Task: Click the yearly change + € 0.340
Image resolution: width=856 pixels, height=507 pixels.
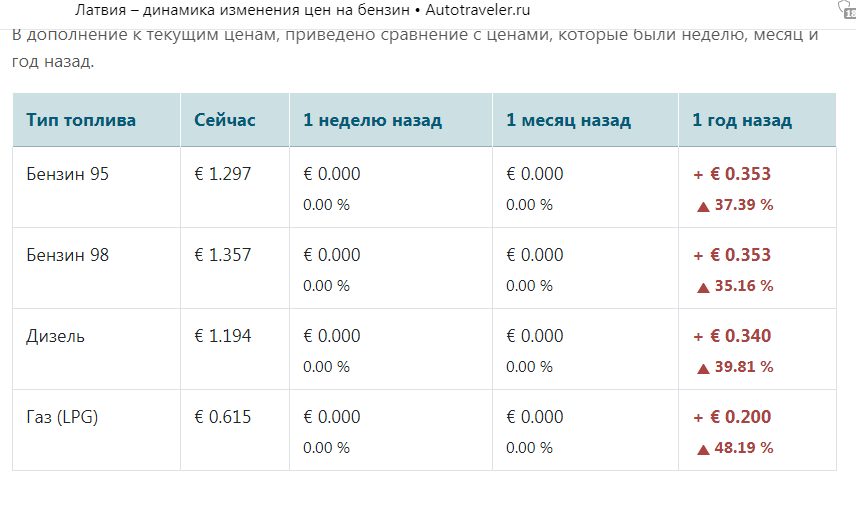Action: 732,336
